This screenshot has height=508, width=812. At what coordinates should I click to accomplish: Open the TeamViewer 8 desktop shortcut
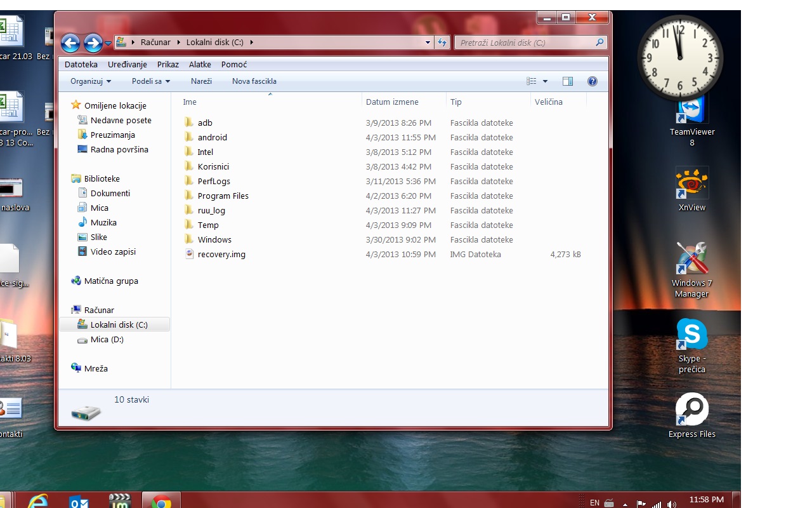[692, 121]
